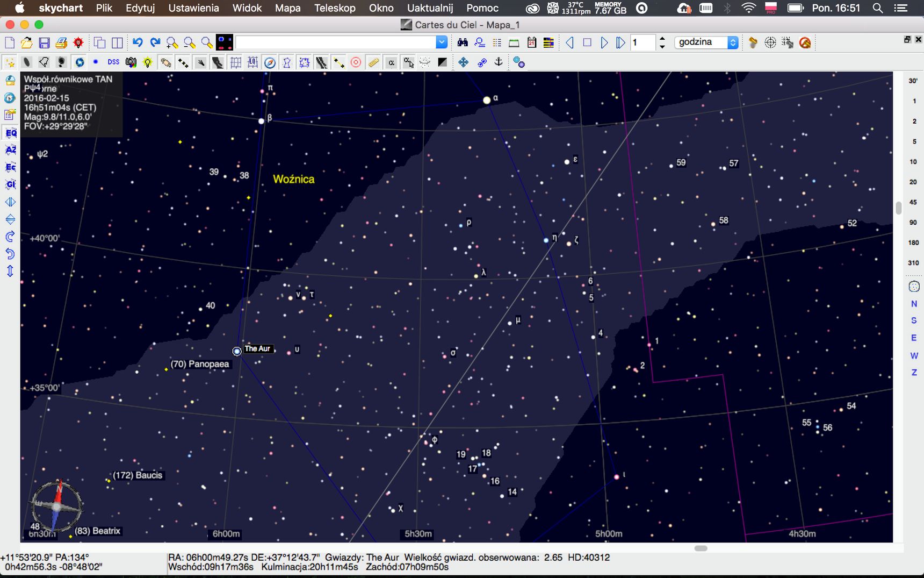Open advanced search with binoculars icon
Image resolution: width=924 pixels, height=578 pixels.
[x=463, y=42]
